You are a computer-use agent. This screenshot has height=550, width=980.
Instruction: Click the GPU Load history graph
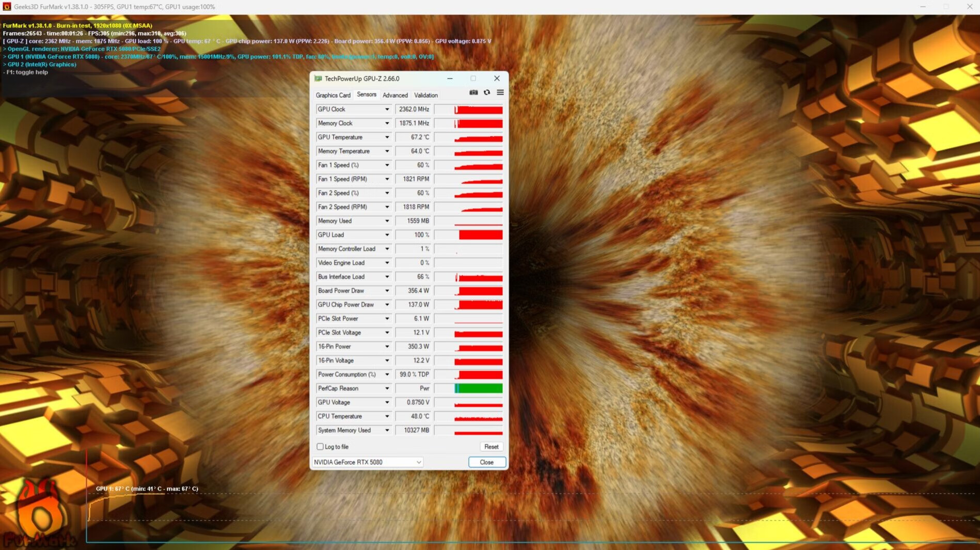[469, 235]
